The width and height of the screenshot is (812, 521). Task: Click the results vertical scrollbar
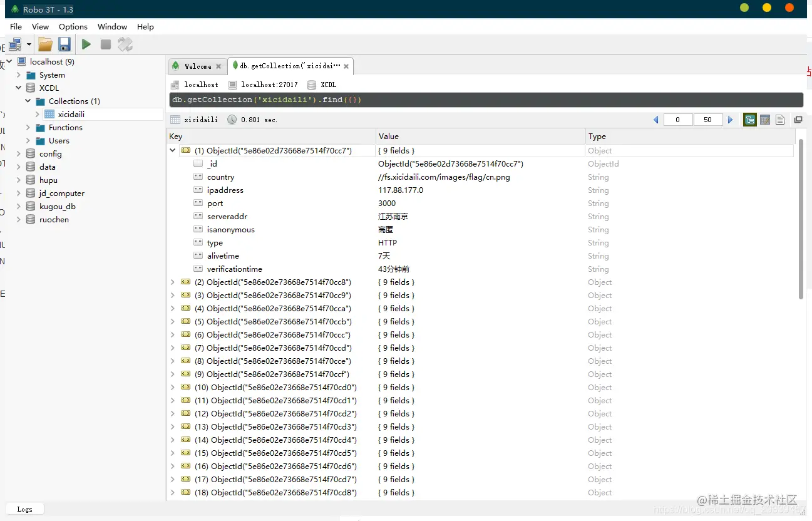[801, 219]
